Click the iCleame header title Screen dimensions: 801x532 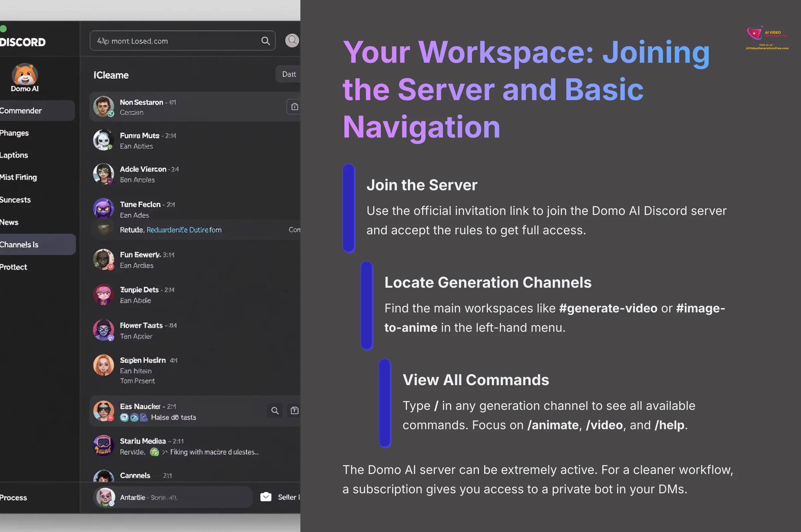(x=111, y=75)
